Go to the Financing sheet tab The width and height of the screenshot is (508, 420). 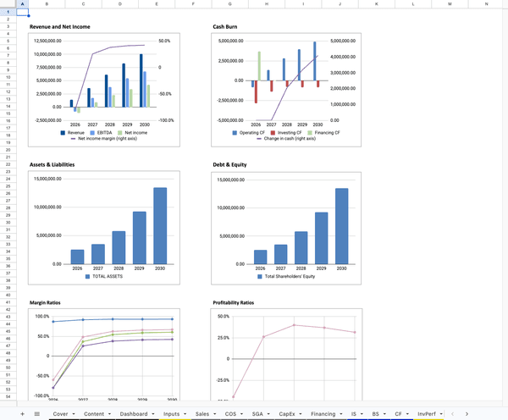click(323, 413)
